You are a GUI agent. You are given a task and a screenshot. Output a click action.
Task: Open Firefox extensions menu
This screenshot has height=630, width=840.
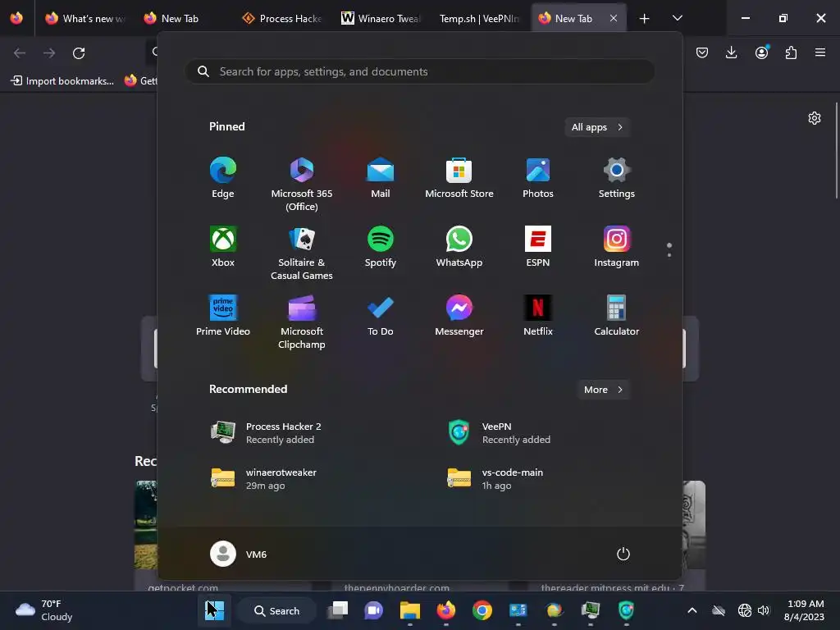pos(791,52)
